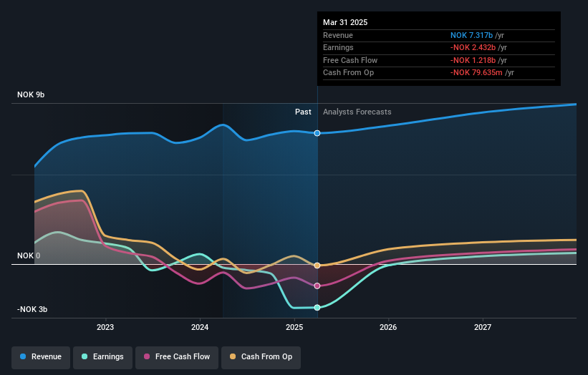
Task: Click the -NOK 79.635m cash from op value
Action: tap(476, 73)
